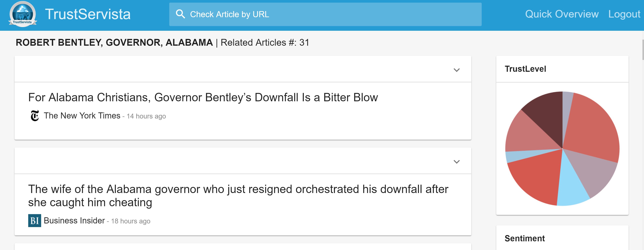Viewport: 644px width, 250px height.
Task: Expand the New York Times article card
Action: coord(457,70)
